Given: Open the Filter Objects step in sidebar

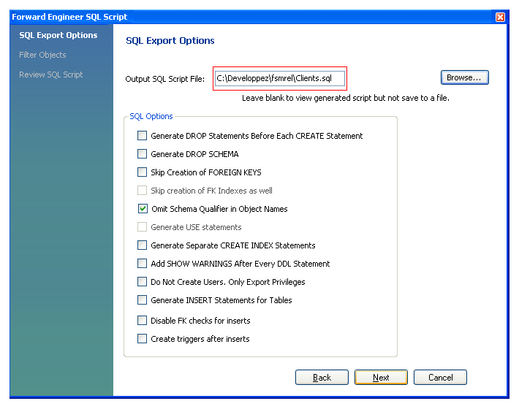Looking at the screenshot, I should click(42, 55).
